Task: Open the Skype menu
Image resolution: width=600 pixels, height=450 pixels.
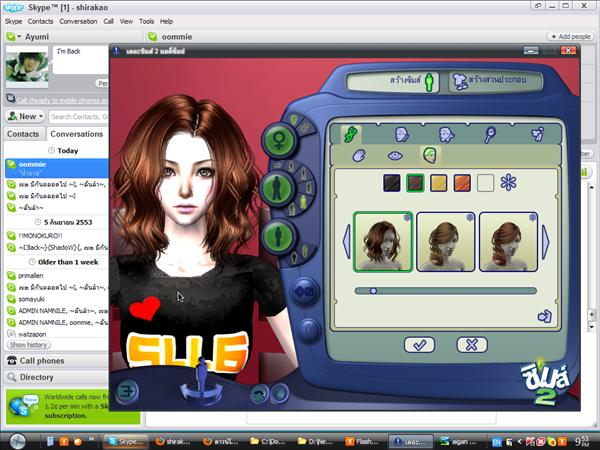Action: point(13,21)
